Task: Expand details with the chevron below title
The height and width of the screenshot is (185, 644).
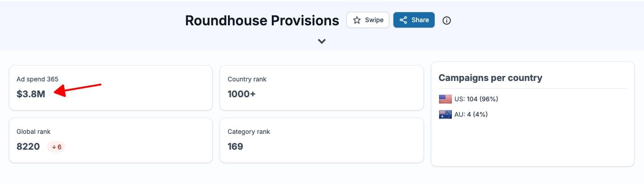Action: pyautogui.click(x=322, y=41)
